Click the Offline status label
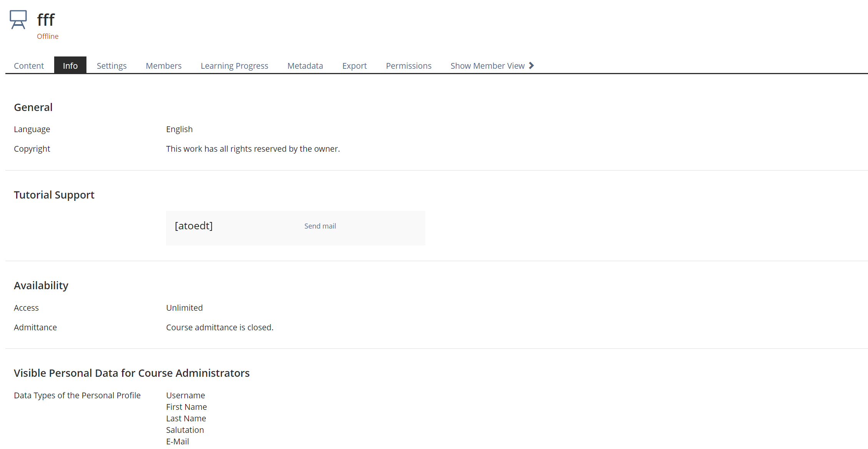Viewport: 868px width, 449px height. click(48, 36)
